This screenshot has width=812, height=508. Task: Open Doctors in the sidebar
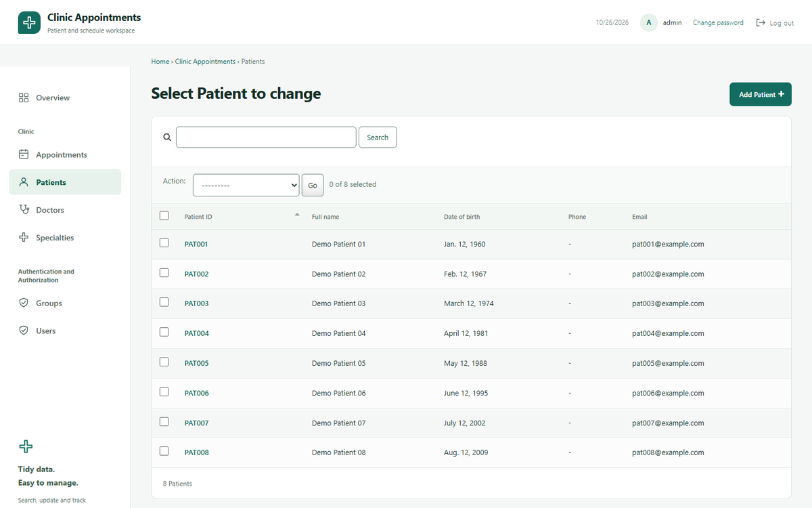coord(65,210)
